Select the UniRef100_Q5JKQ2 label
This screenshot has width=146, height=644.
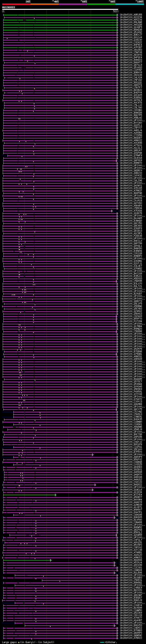pos(131,32)
